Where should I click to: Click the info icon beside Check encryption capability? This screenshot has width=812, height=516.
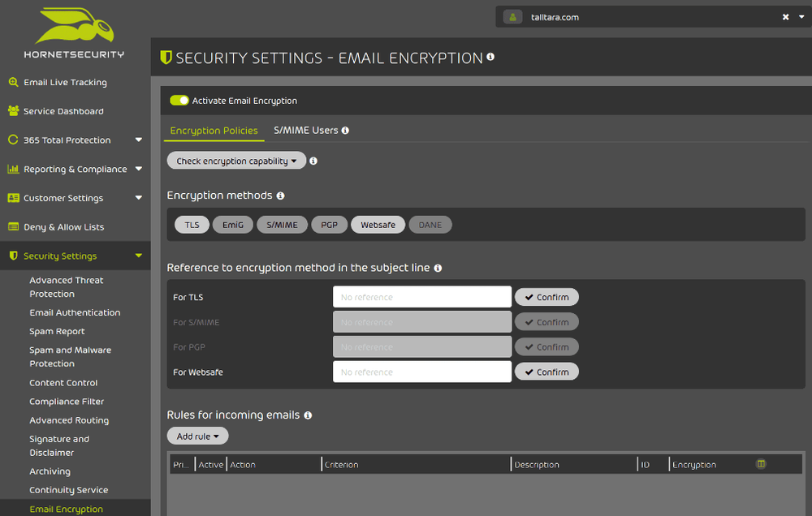[x=313, y=161]
